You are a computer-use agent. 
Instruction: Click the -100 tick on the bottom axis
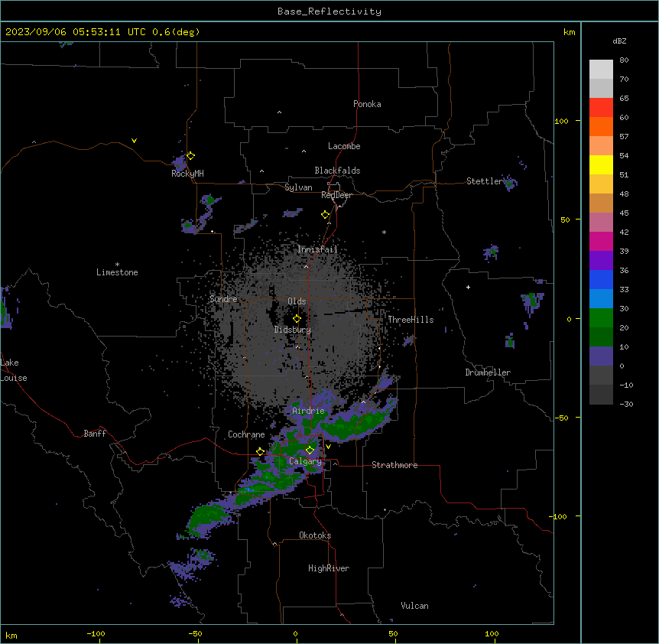click(x=96, y=633)
